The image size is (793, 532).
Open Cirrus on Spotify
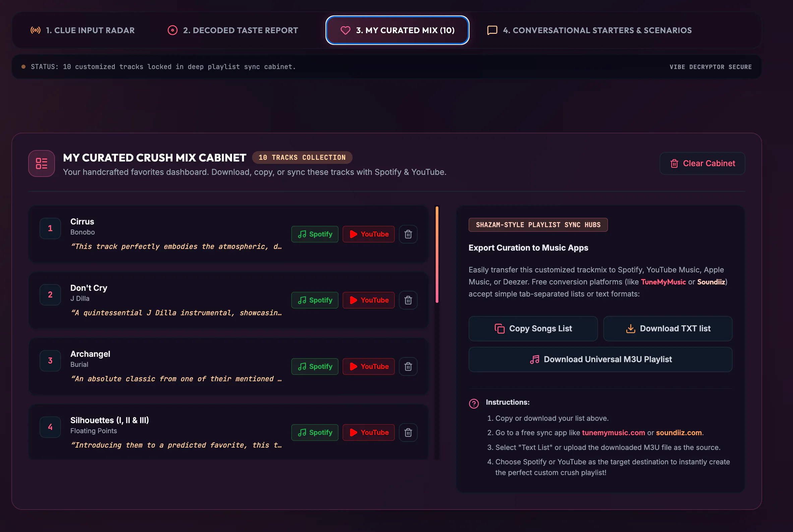click(x=315, y=234)
